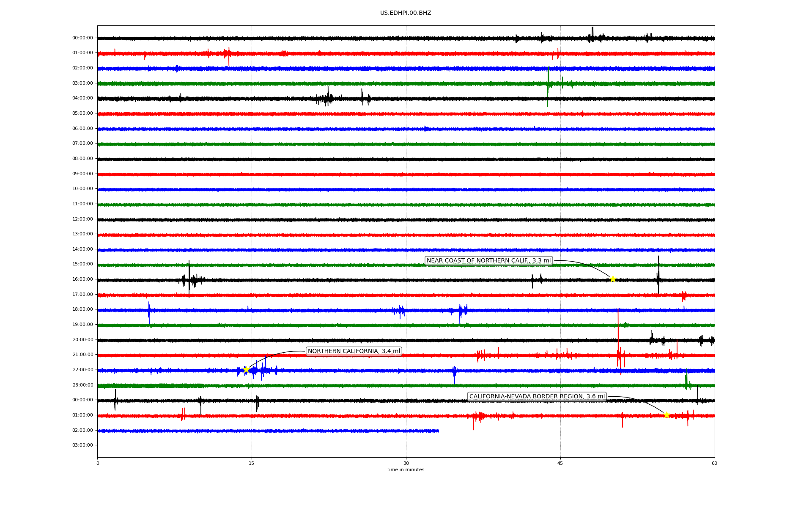Screen dimensions: 812x508
Task: Click the x-axis tick label 60
Action: tap(714, 464)
